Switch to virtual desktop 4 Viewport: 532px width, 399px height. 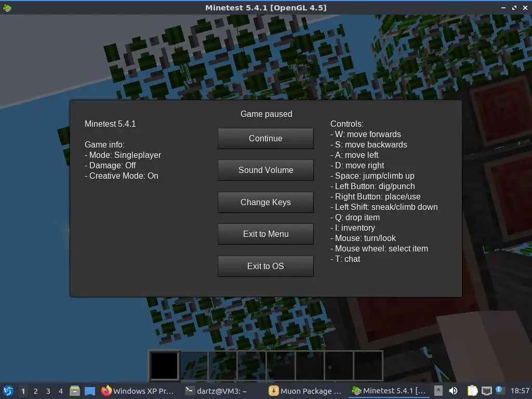coord(61,391)
